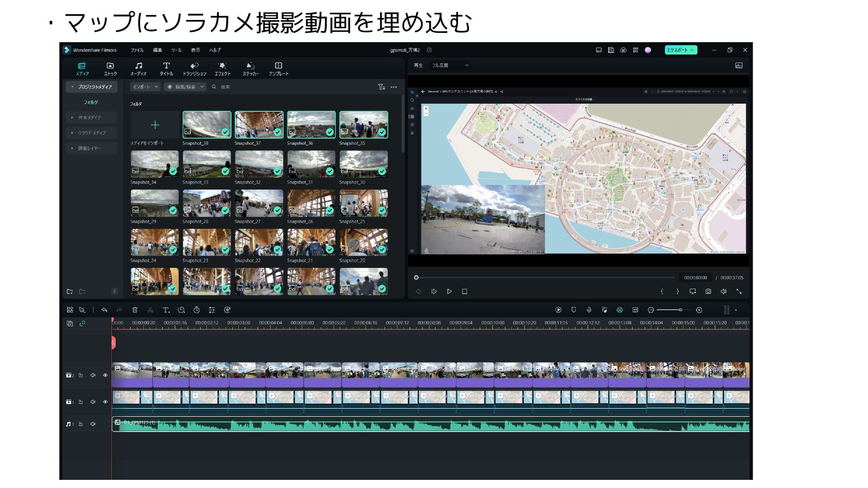868x488 pixels.
Task: Click the Project Media (プロジェクトメディア) button
Action: pos(92,87)
